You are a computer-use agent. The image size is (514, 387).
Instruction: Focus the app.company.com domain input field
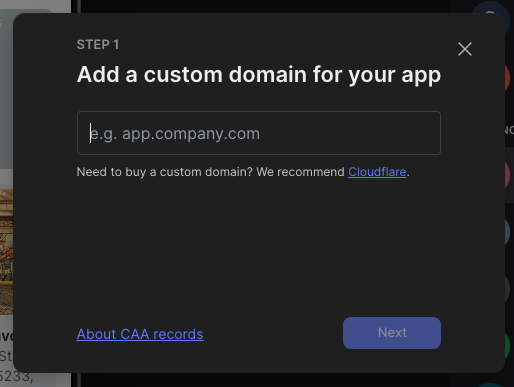tap(259, 133)
